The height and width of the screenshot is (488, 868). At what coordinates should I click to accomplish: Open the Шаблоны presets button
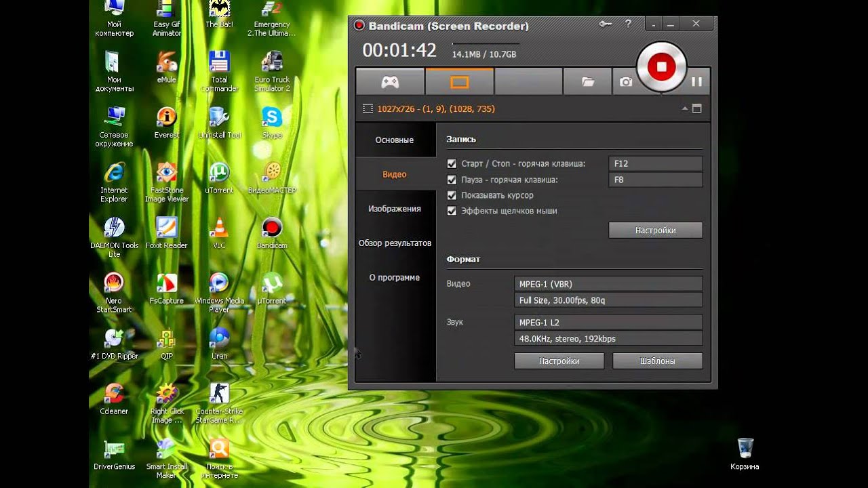tap(658, 361)
